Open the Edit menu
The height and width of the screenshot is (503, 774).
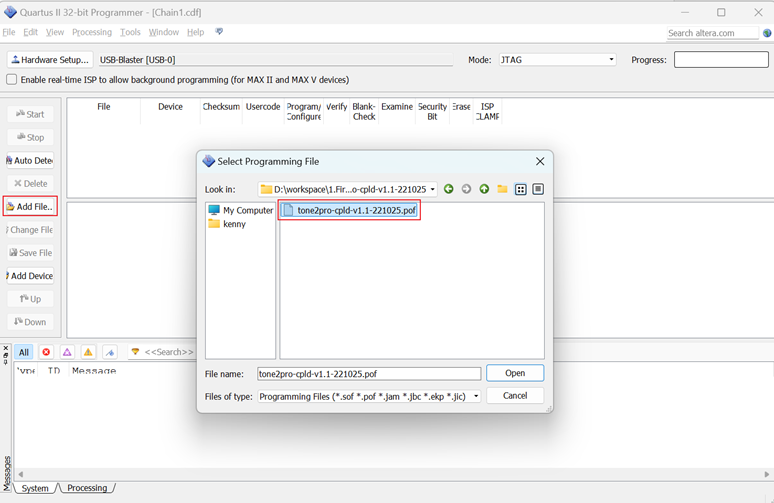(x=30, y=32)
